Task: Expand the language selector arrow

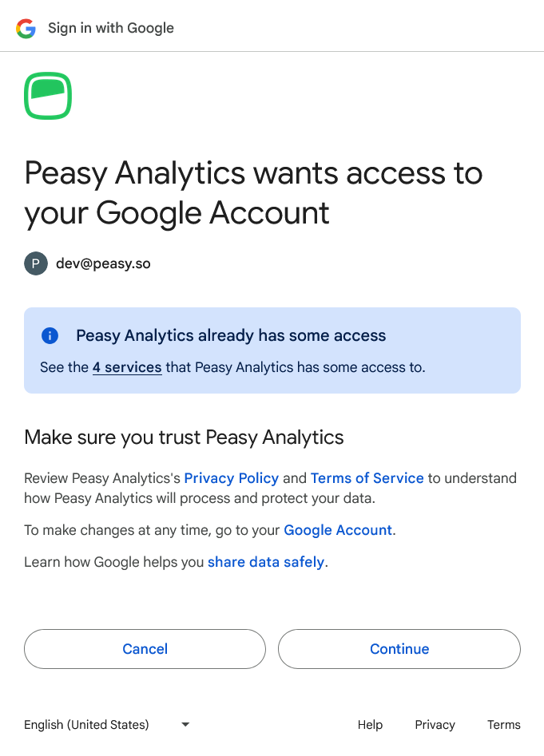Action: click(185, 725)
